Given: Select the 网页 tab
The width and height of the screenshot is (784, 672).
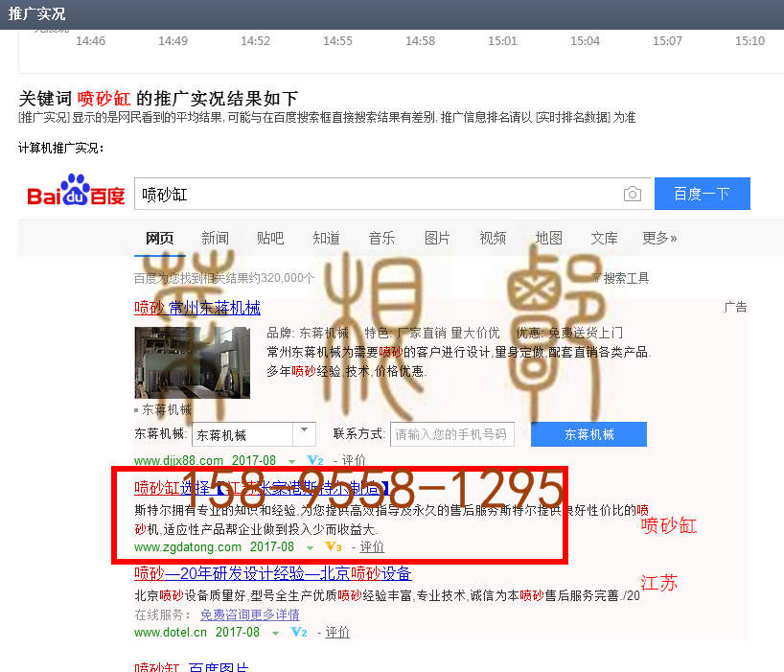Looking at the screenshot, I should pos(159,238).
